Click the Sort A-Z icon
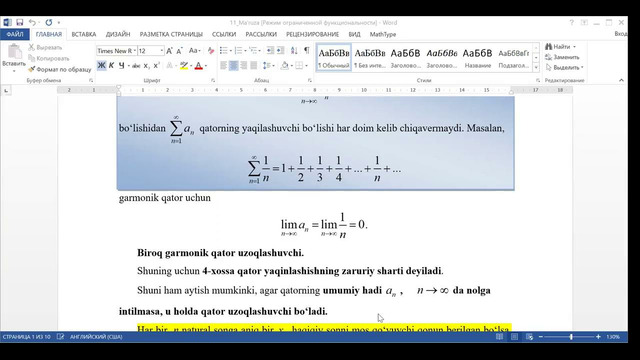 [294, 51]
